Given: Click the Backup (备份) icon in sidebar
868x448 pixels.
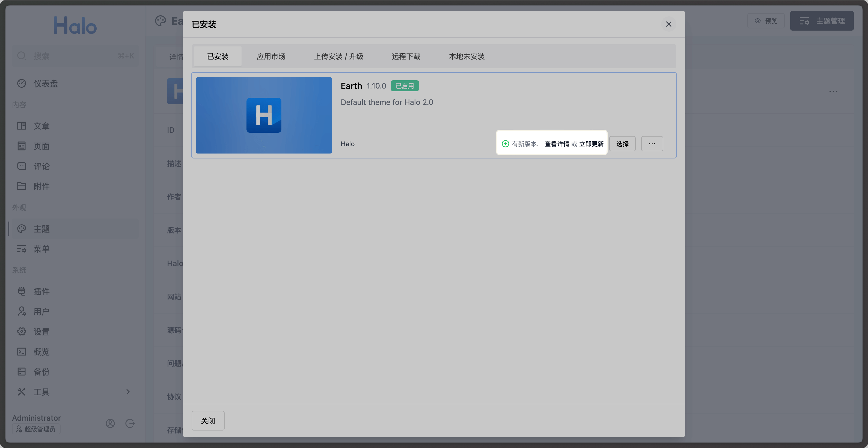Looking at the screenshot, I should coord(22,372).
